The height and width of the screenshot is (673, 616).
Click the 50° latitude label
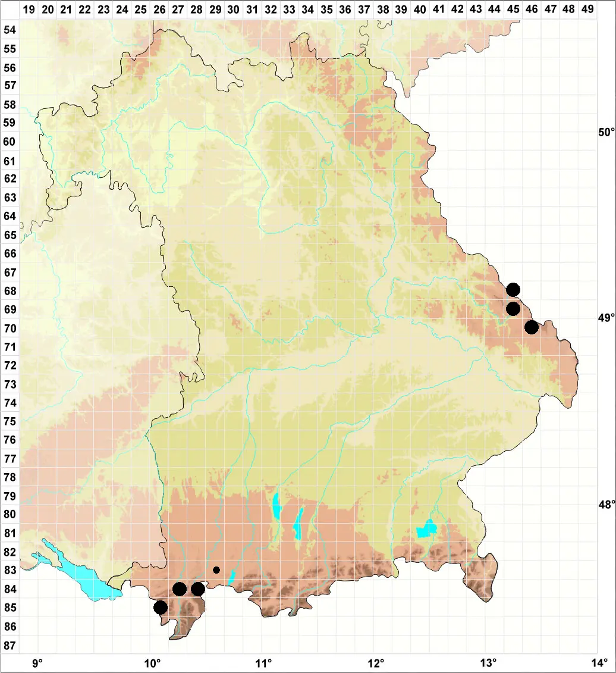(x=606, y=132)
